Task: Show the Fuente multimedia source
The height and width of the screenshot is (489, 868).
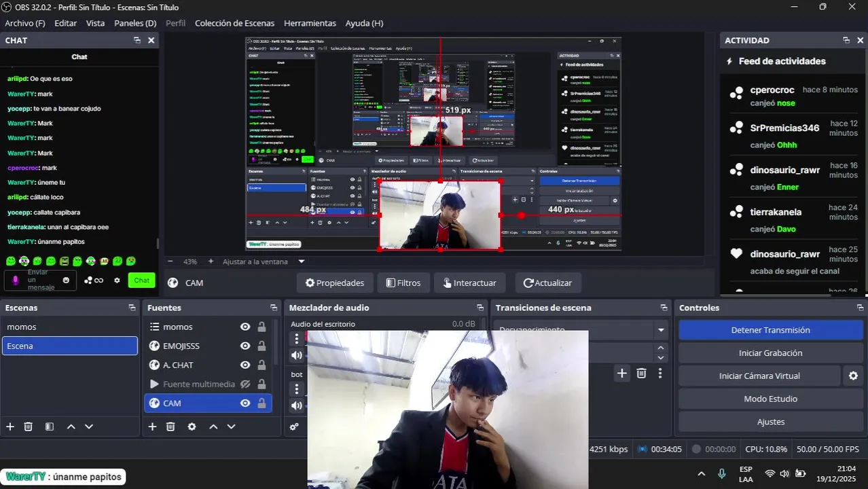Action: pyautogui.click(x=245, y=384)
